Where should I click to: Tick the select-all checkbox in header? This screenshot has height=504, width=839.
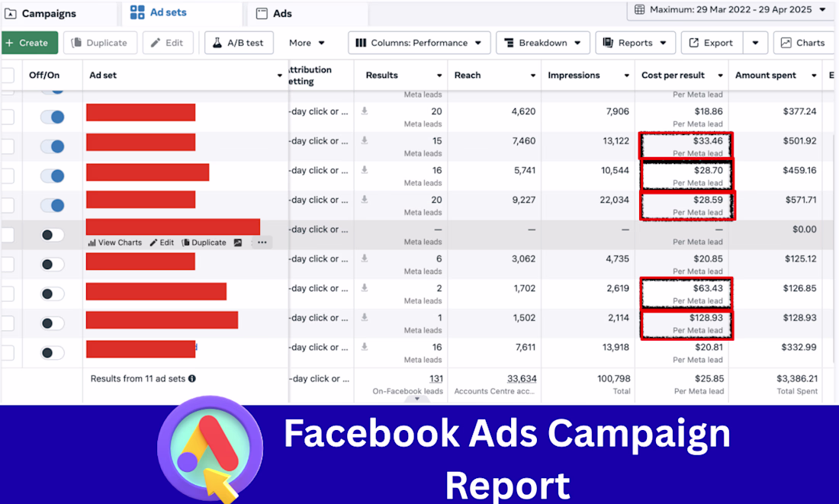[x=8, y=75]
